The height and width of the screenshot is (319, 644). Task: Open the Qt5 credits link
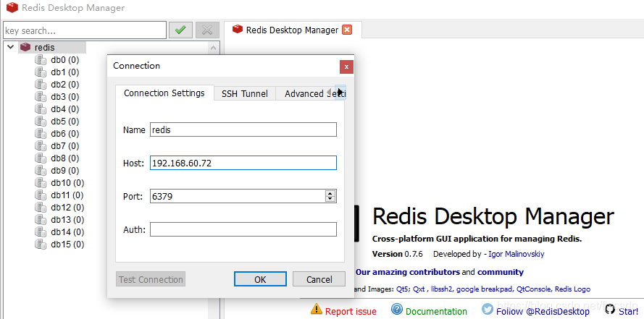403,289
